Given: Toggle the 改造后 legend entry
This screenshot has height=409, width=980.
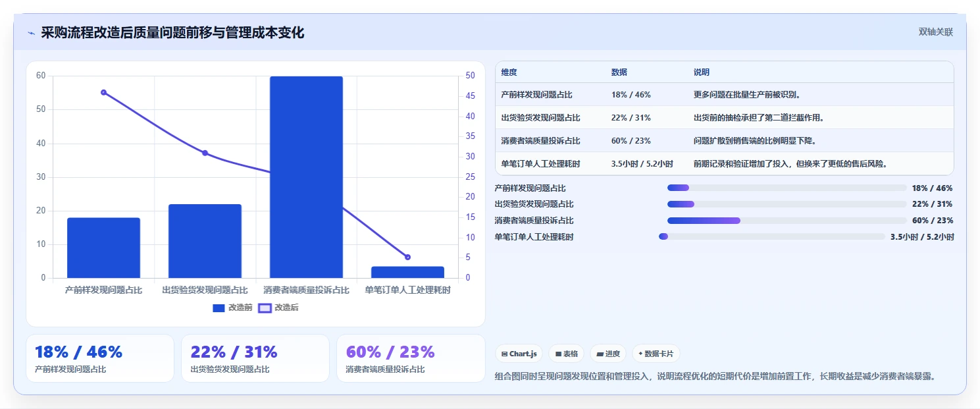Looking at the screenshot, I should tap(278, 308).
